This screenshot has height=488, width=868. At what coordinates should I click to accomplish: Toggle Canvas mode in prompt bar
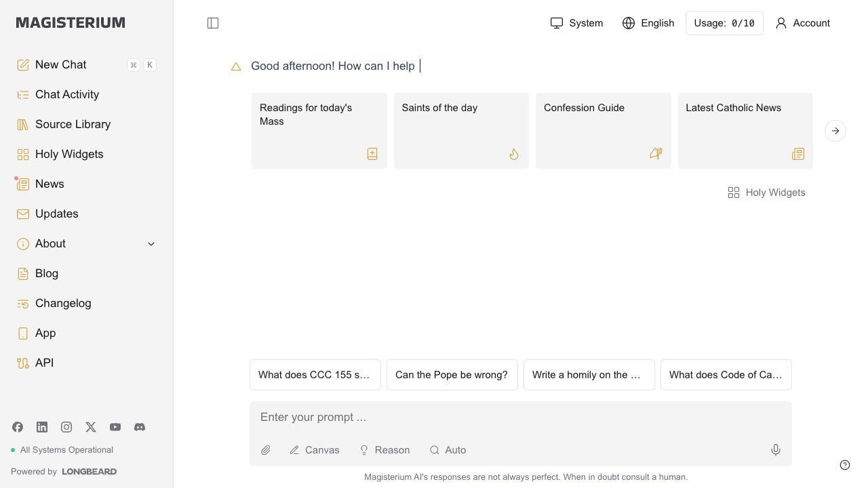(315, 450)
